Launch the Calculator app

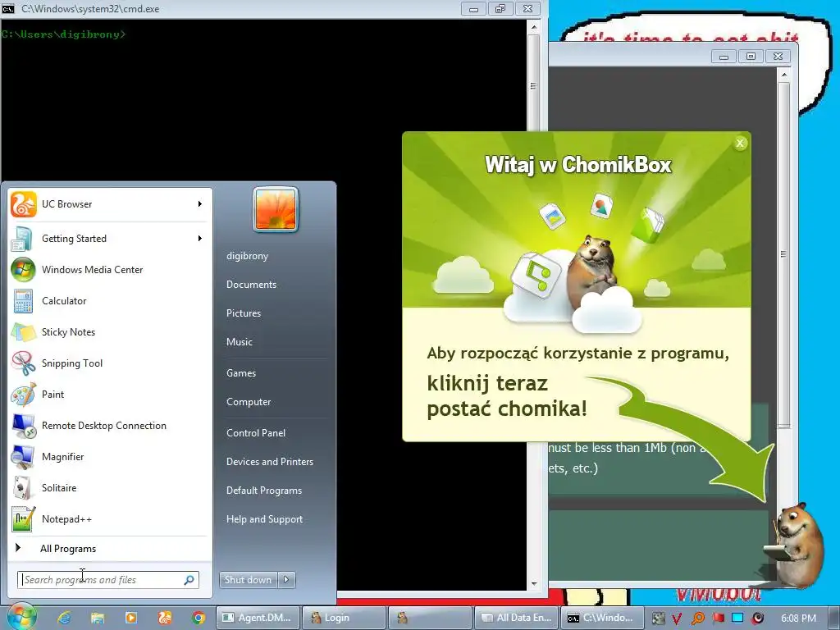point(109,300)
